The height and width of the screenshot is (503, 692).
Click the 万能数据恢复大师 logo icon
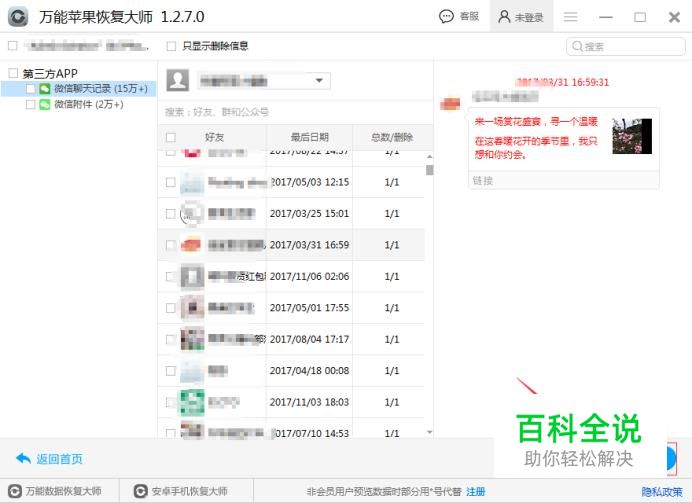tap(15, 491)
